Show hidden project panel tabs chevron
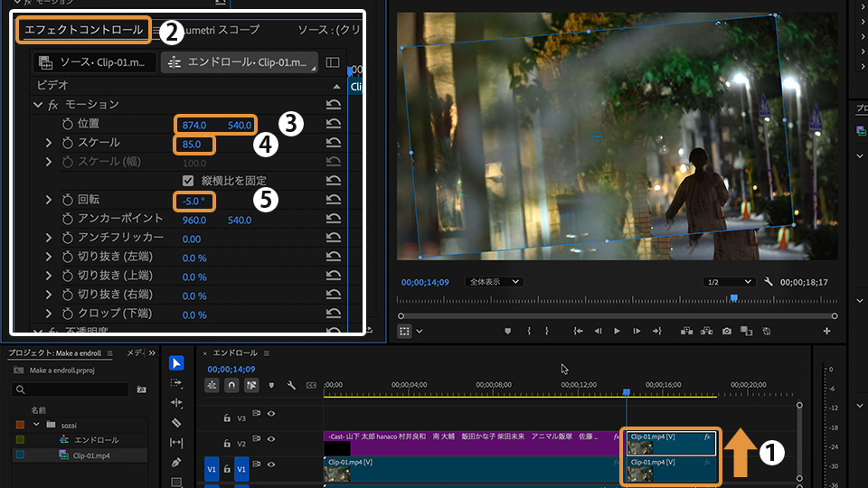The width and height of the screenshot is (868, 488). pos(152,353)
